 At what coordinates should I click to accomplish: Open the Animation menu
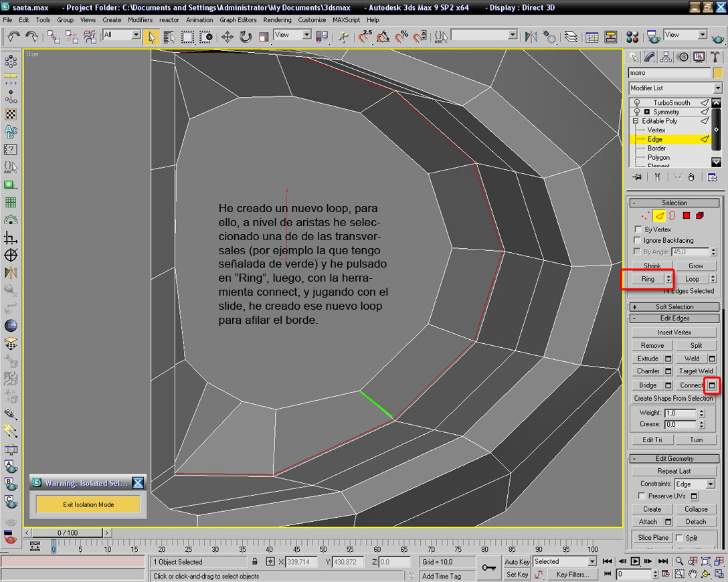[199, 20]
